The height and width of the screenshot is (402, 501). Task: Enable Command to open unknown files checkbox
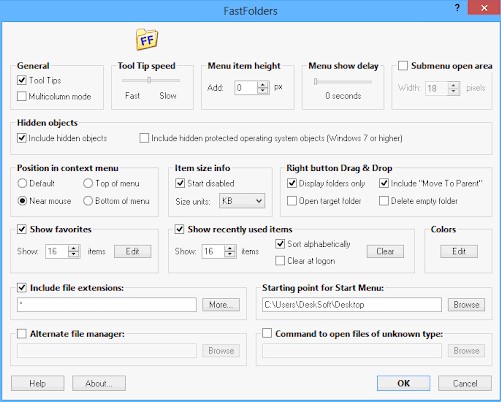pyautogui.click(x=267, y=333)
